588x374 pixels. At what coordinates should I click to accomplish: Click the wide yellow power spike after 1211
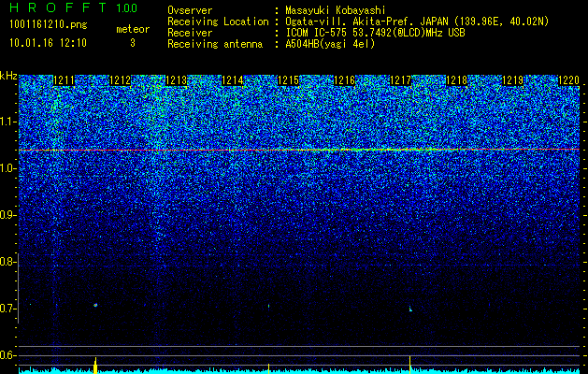point(95,366)
